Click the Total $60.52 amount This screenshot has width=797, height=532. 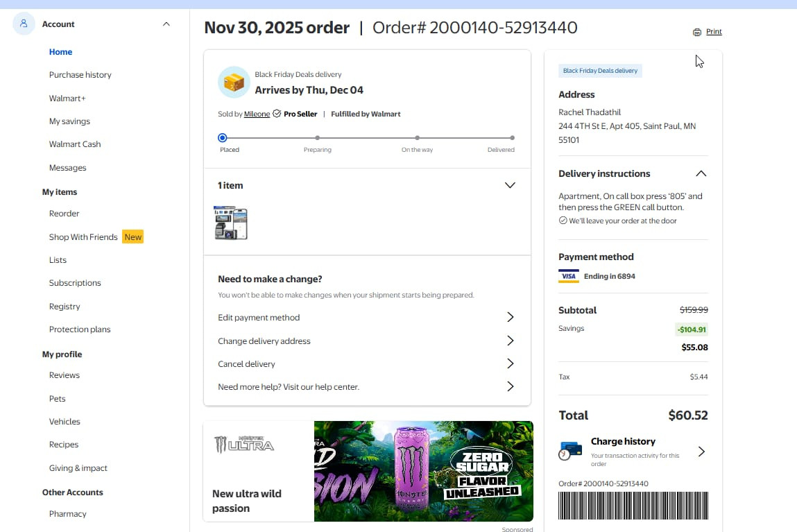(x=687, y=415)
